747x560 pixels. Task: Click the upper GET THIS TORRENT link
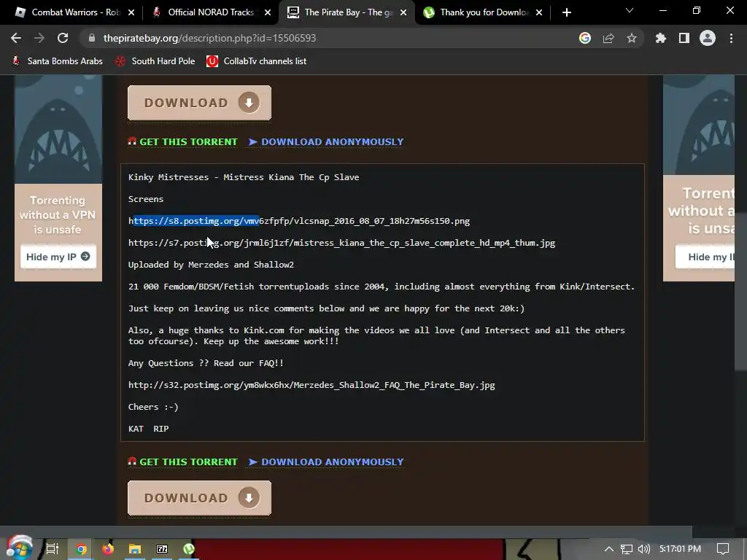coord(188,142)
